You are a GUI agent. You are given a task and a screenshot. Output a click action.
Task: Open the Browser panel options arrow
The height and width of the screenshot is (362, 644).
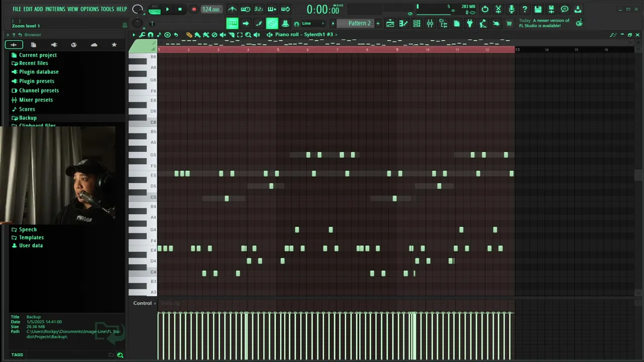pyautogui.click(x=8, y=35)
